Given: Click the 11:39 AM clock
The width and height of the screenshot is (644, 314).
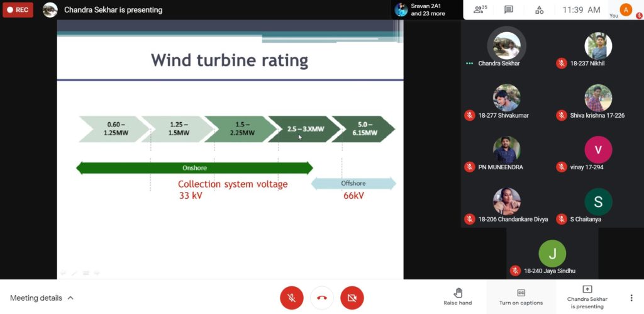Looking at the screenshot, I should (x=581, y=10).
